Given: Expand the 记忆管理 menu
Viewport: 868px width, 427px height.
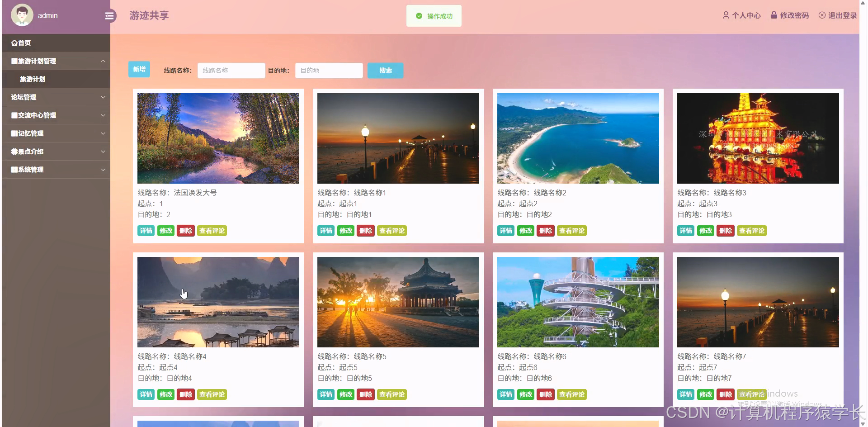Looking at the screenshot, I should point(56,133).
